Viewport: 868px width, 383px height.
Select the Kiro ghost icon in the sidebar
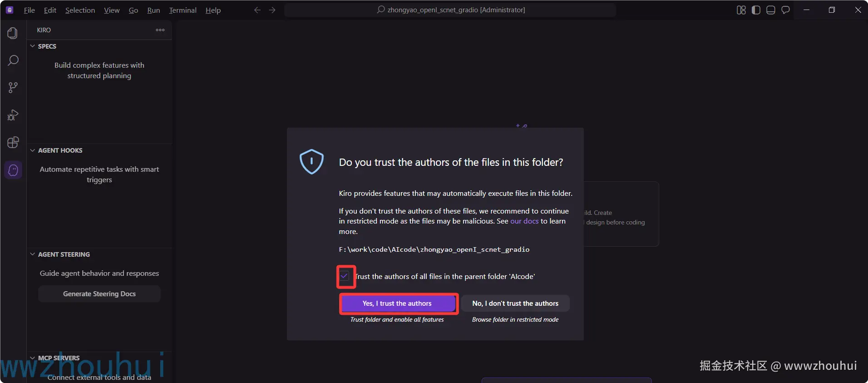pyautogui.click(x=13, y=170)
